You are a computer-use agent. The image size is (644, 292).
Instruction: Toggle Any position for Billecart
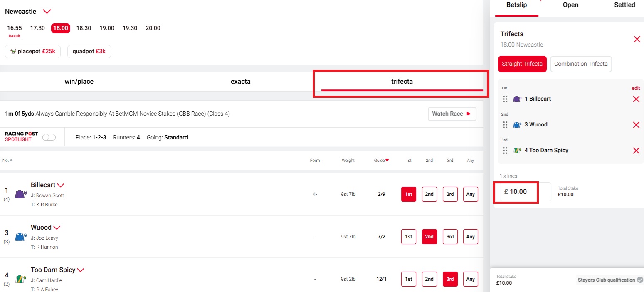click(x=470, y=194)
